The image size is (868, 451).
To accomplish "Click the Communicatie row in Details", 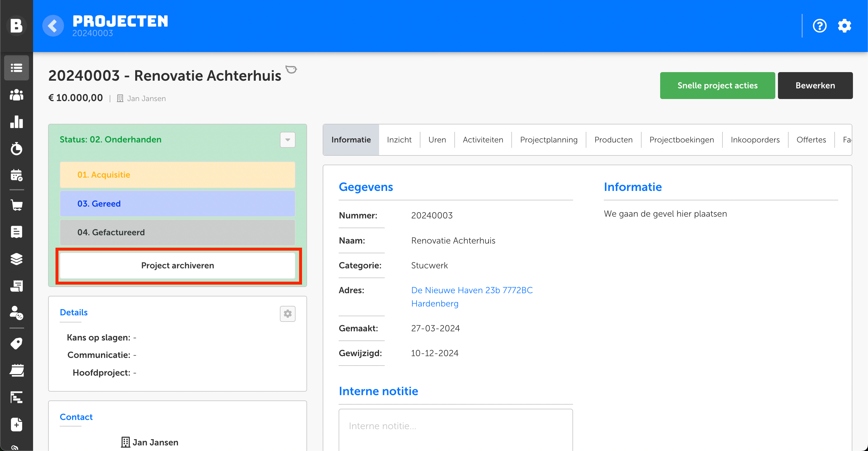I will coord(102,355).
